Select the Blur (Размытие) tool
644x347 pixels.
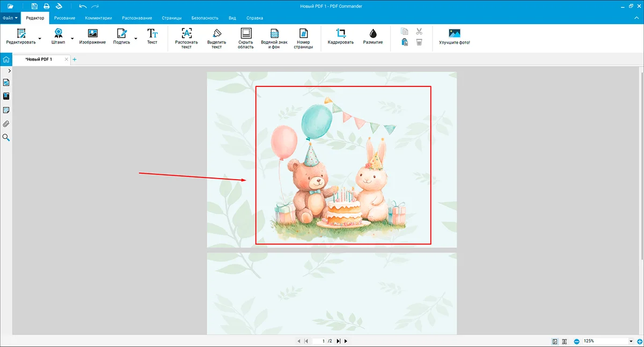pos(373,36)
